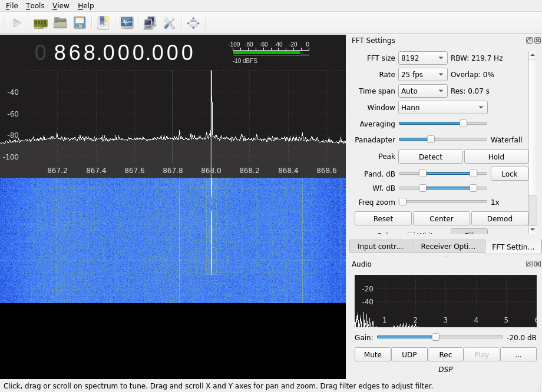Open the bookmarks icon in toolbar
Image resolution: width=542 pixels, height=392 pixels.
[104, 23]
